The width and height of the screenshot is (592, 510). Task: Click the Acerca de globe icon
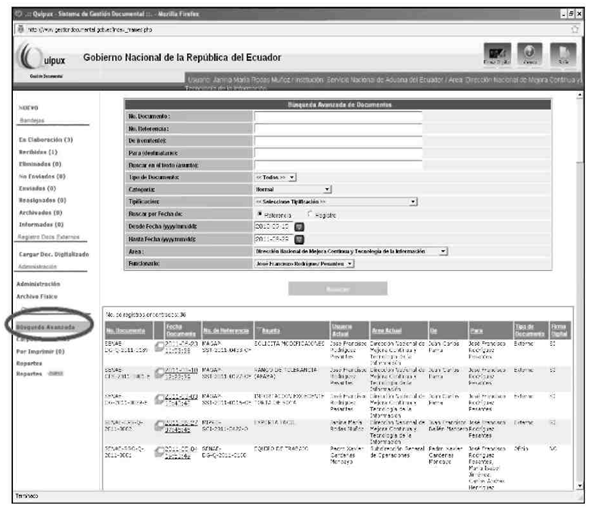point(530,54)
